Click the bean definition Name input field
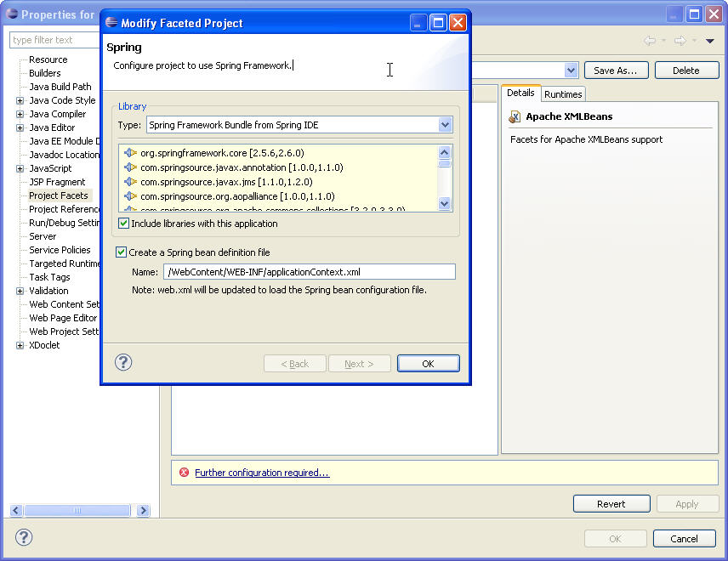 [310, 272]
